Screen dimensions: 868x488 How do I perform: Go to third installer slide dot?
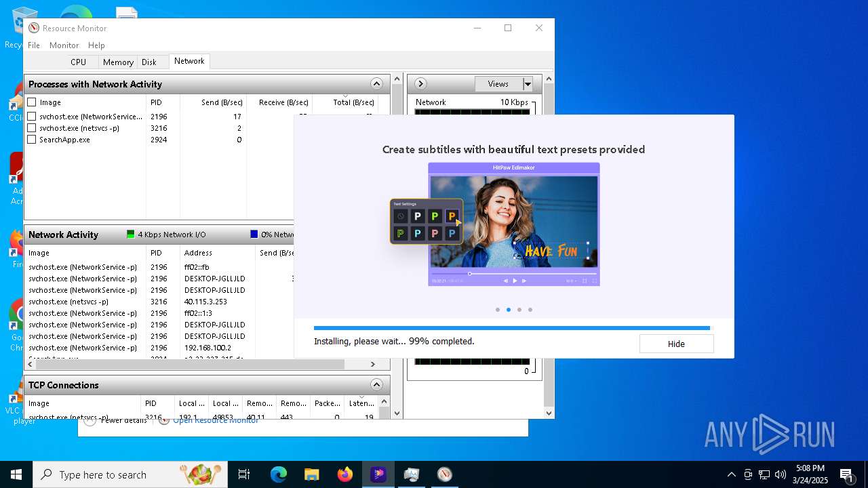click(519, 310)
